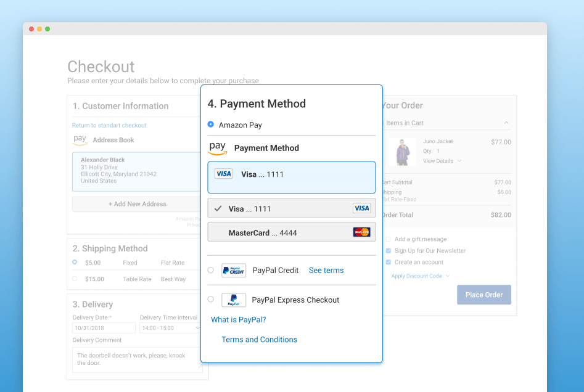Screen dimensions: 584x392
Task: Click the red close window dot
Action: click(x=31, y=29)
